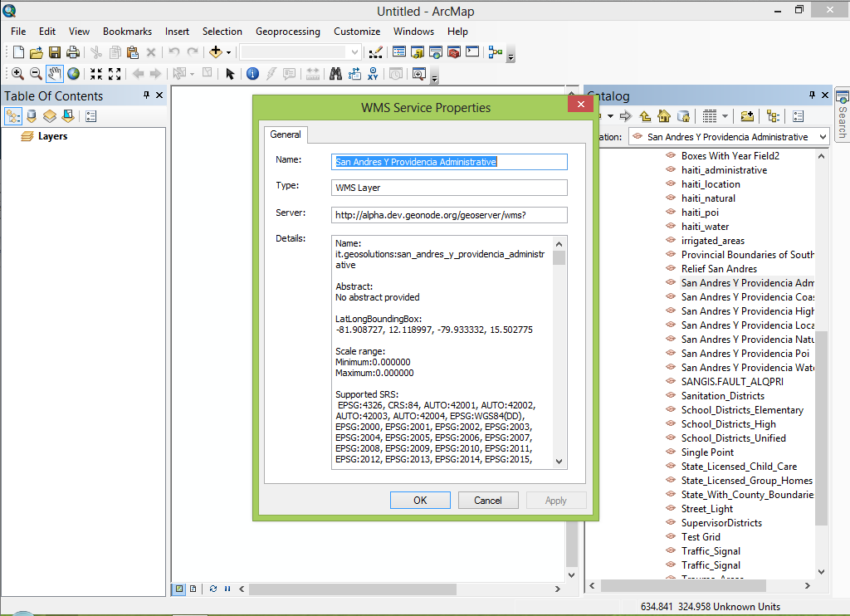Click the Go To XY tool
Image resolution: width=850 pixels, height=616 pixels.
373,74
